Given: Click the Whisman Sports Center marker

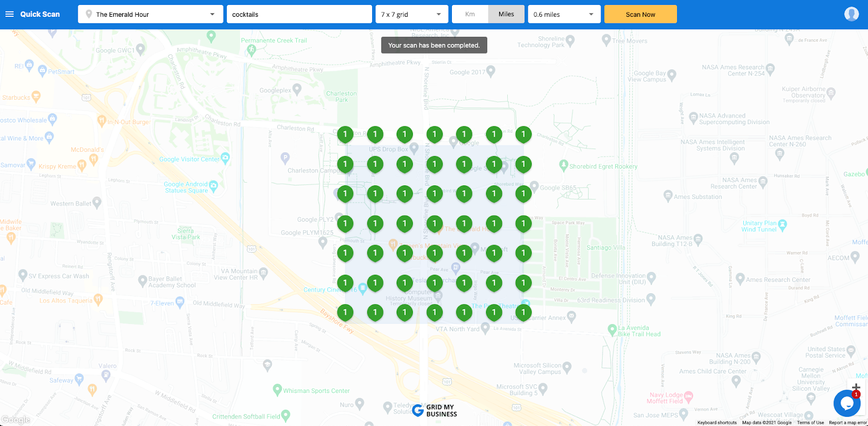Looking at the screenshot, I should pos(277,390).
